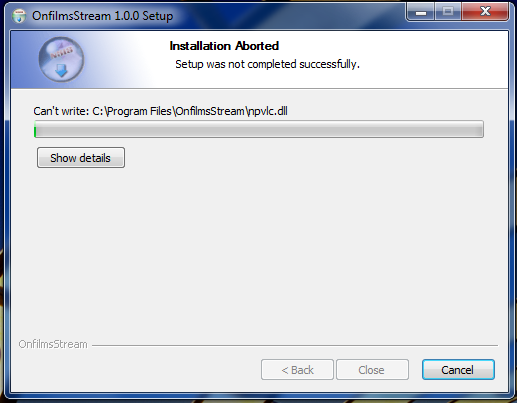Viewport: 517px width, 403px height.
Task: Click the greyed-out maximize window button
Action: 448,12
